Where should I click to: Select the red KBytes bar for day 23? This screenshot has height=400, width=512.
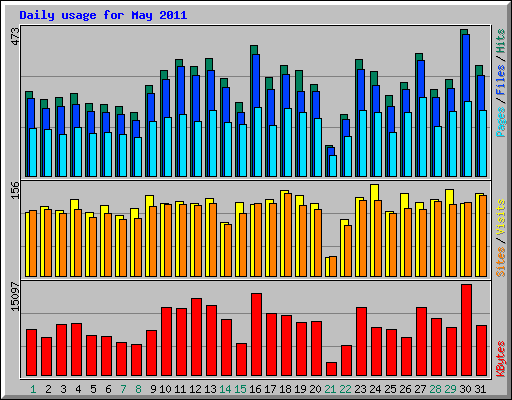tap(361, 342)
